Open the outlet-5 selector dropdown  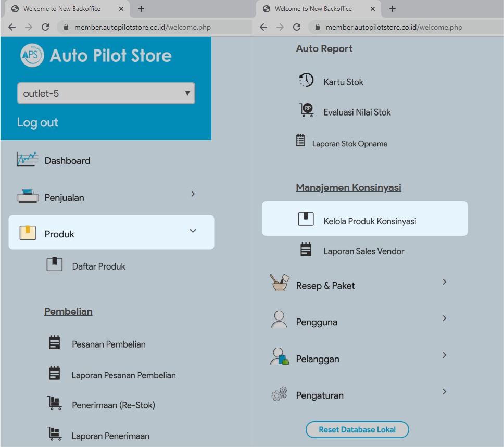[106, 94]
